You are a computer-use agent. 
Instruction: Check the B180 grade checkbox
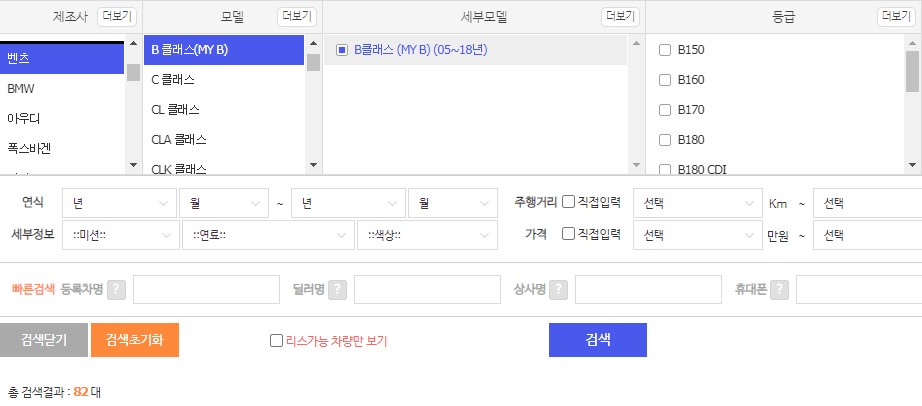(665, 140)
